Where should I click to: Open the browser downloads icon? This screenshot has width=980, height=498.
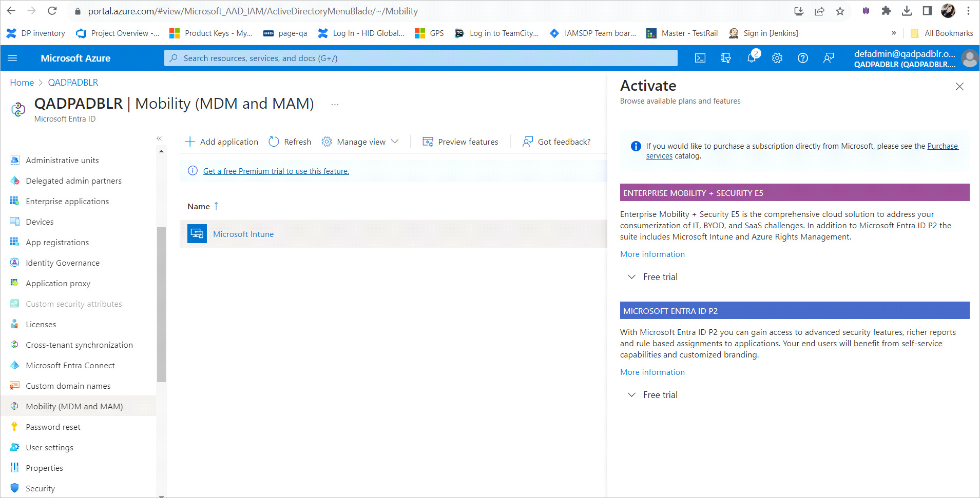907,11
